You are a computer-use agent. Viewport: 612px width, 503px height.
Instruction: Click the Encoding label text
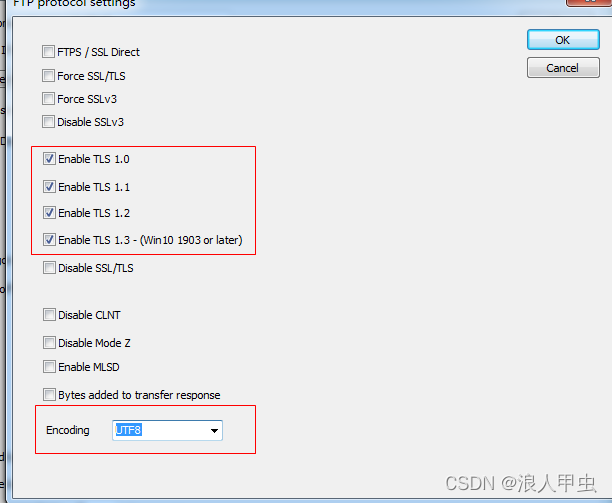[x=68, y=430]
